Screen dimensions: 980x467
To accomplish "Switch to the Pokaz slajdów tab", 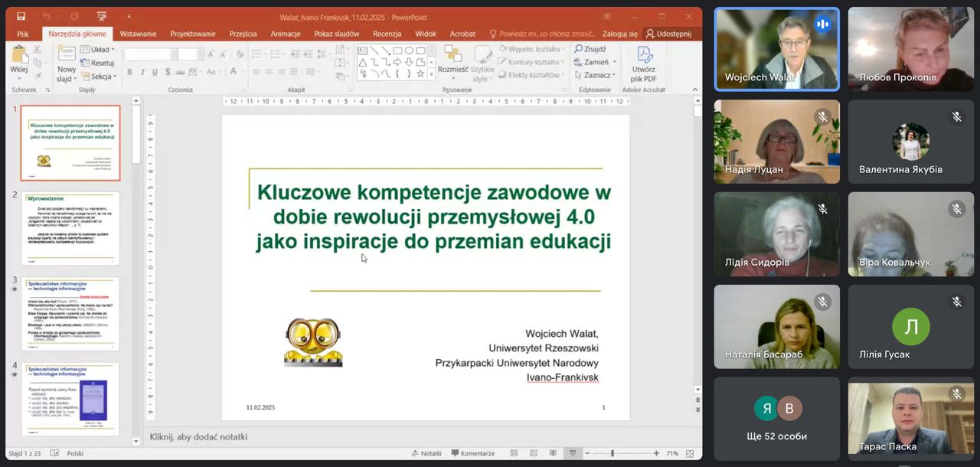I will click(336, 34).
